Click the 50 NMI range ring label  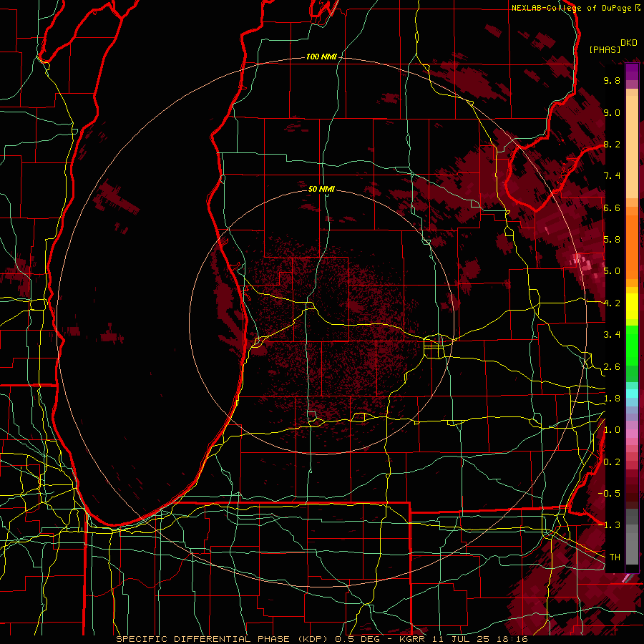pos(321,189)
